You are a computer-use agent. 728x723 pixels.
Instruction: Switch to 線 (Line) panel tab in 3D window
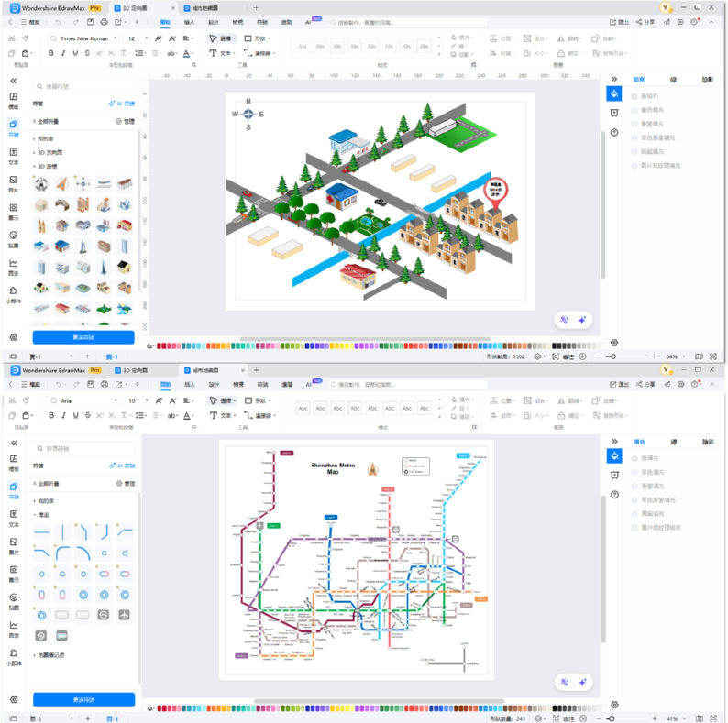pos(673,80)
